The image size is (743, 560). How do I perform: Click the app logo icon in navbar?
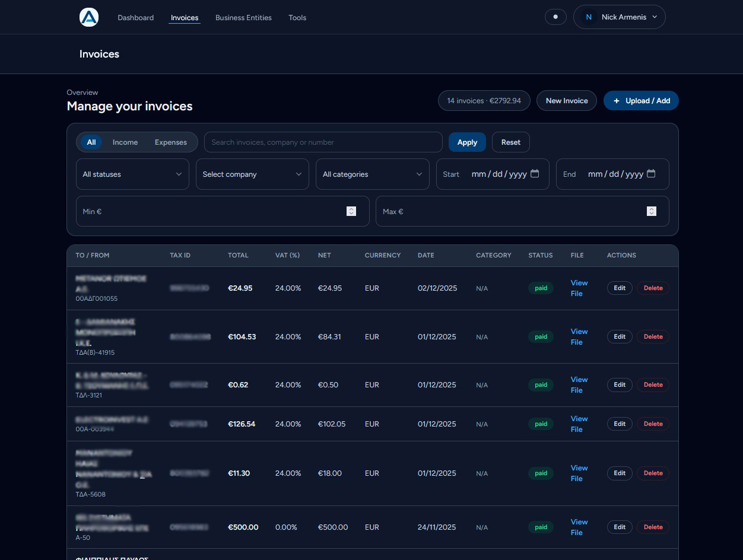click(x=88, y=17)
